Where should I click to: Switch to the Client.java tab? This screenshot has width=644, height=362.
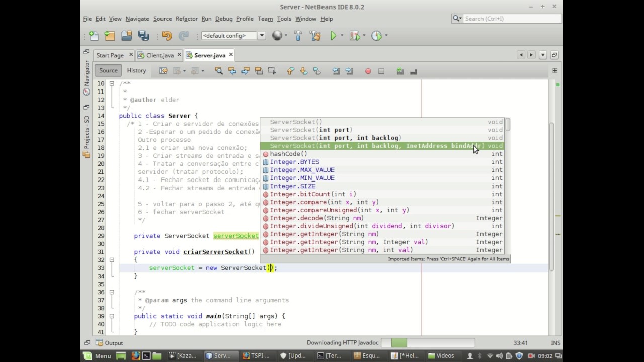pos(160,55)
